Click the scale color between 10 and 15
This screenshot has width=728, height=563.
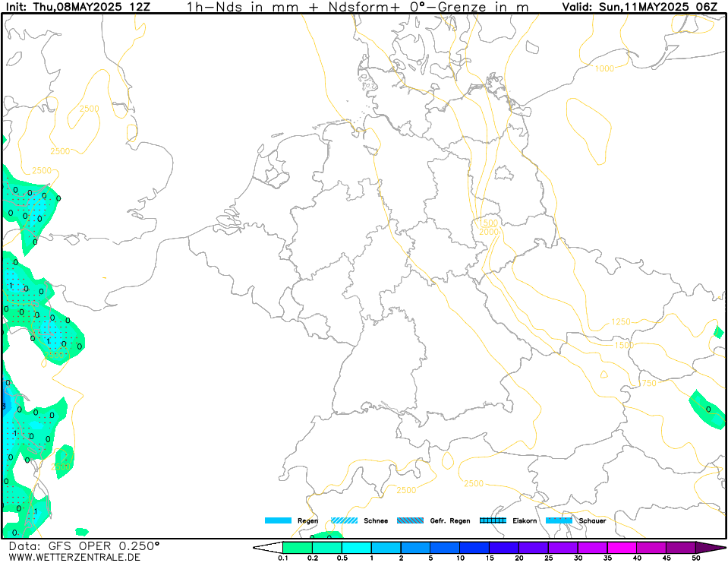click(474, 547)
